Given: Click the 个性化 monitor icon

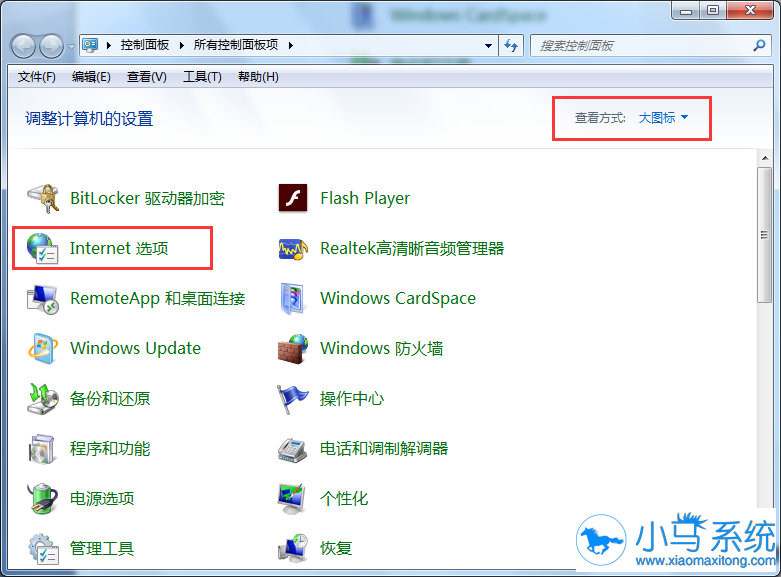Looking at the screenshot, I should point(292,498).
